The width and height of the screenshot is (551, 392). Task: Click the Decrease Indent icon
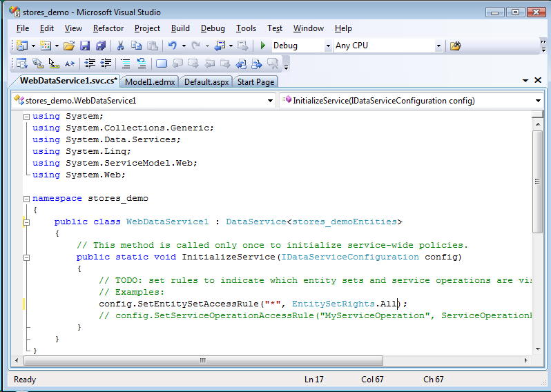[x=90, y=63]
